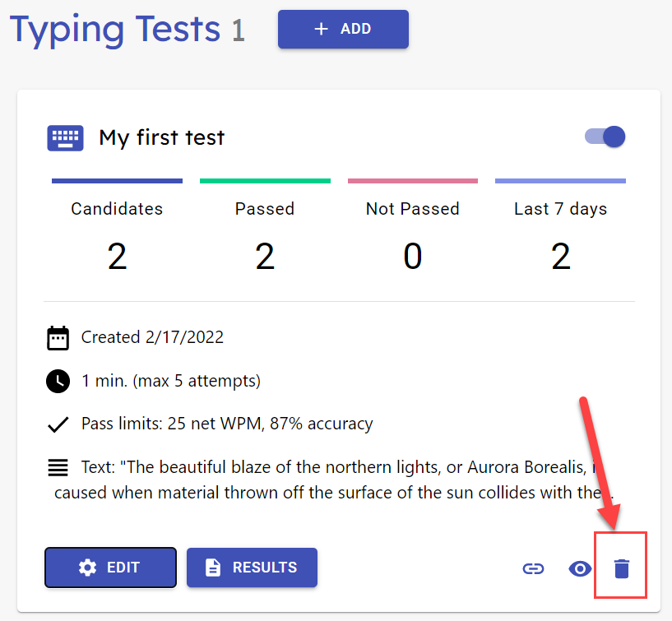Open EDIT settings for My first test
Viewport: 672px width, 621px height.
[x=110, y=568]
